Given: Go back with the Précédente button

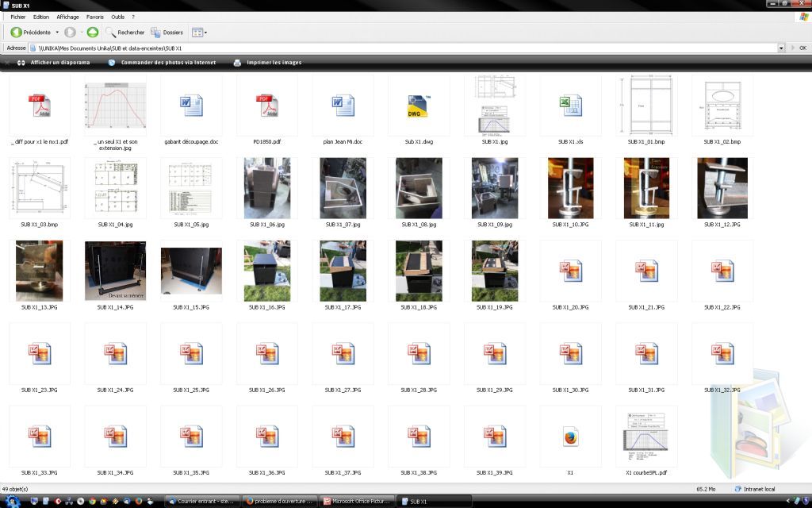Looking at the screenshot, I should point(31,32).
